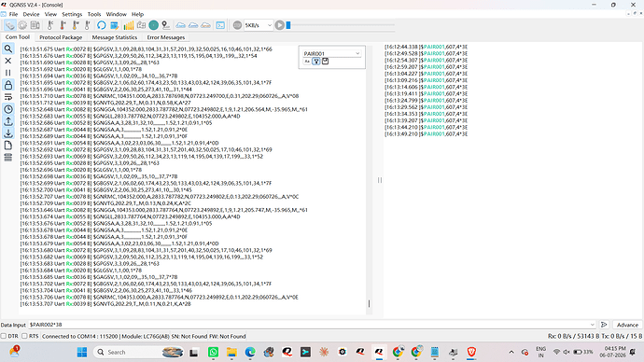Click the blank document icon in sidebar
Screen dimensions: 644x362
coord(7,146)
